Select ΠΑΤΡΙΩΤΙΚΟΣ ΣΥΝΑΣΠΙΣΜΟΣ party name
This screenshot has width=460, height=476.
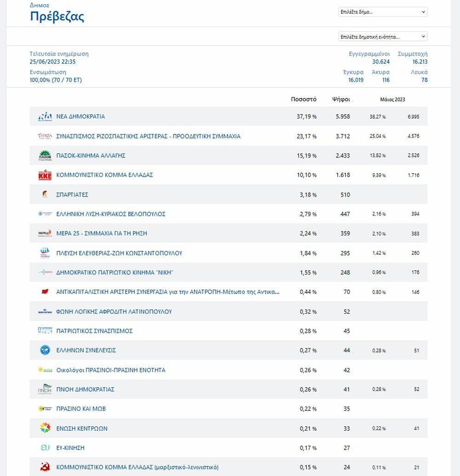click(94, 331)
